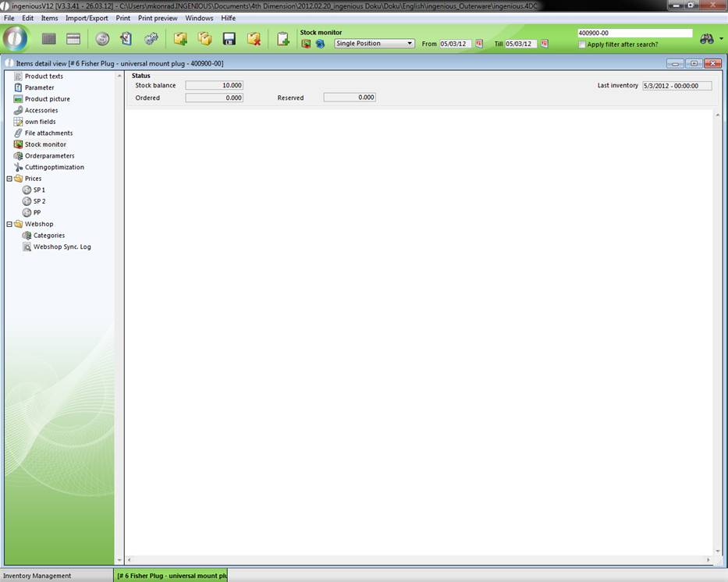Click the list view toolbar icon
This screenshot has height=582, width=728.
pyautogui.click(x=73, y=39)
